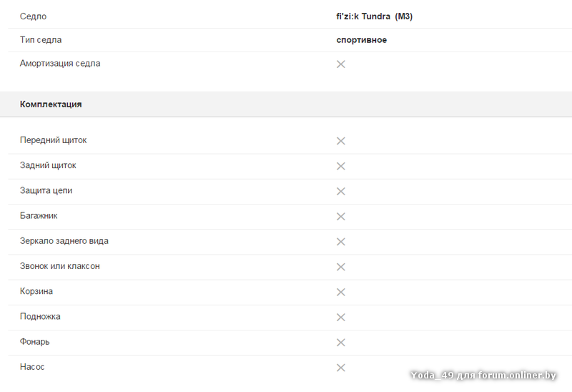572x392 pixels.
Task: Click the X icon beside Звонок или клаксон
Action: [341, 267]
